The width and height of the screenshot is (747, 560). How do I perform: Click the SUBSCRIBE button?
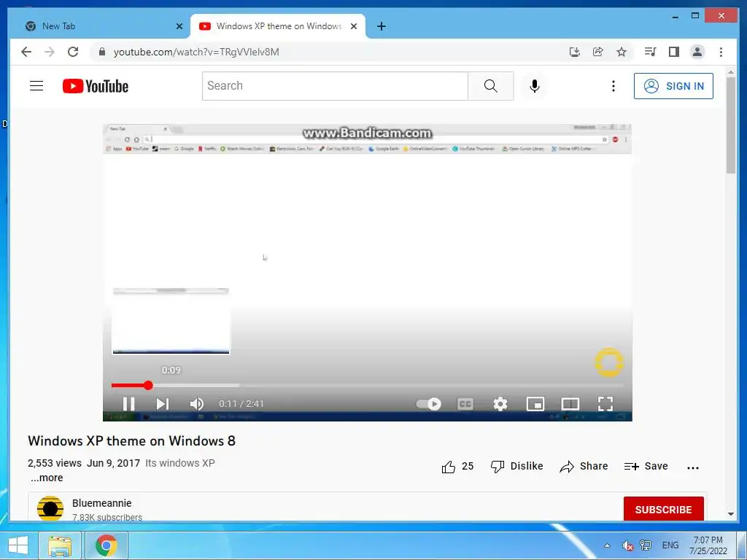663,509
